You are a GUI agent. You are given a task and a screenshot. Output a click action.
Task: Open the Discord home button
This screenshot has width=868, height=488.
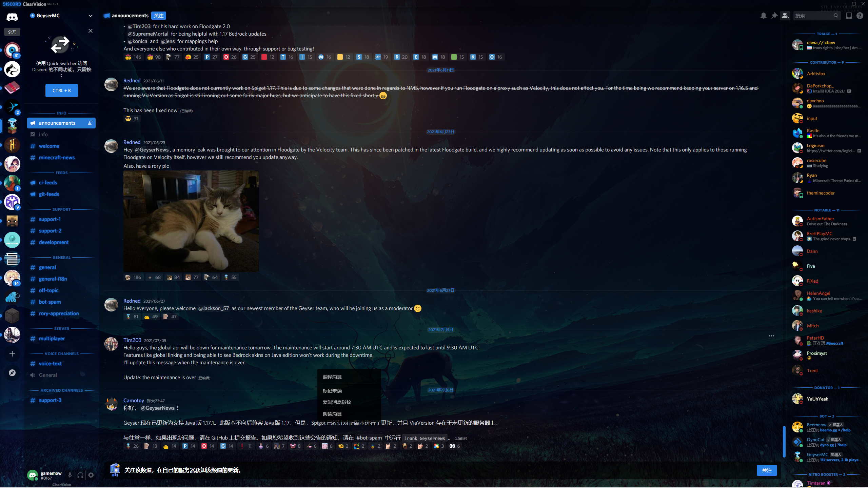click(12, 17)
